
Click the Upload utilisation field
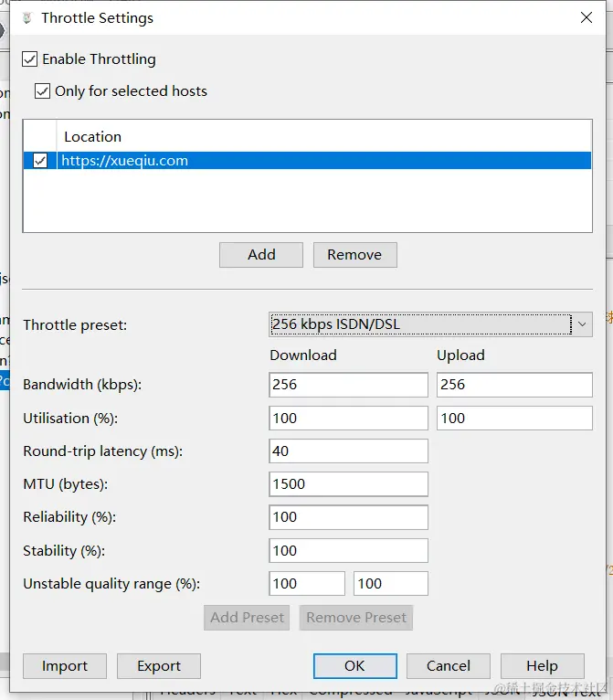coord(514,419)
